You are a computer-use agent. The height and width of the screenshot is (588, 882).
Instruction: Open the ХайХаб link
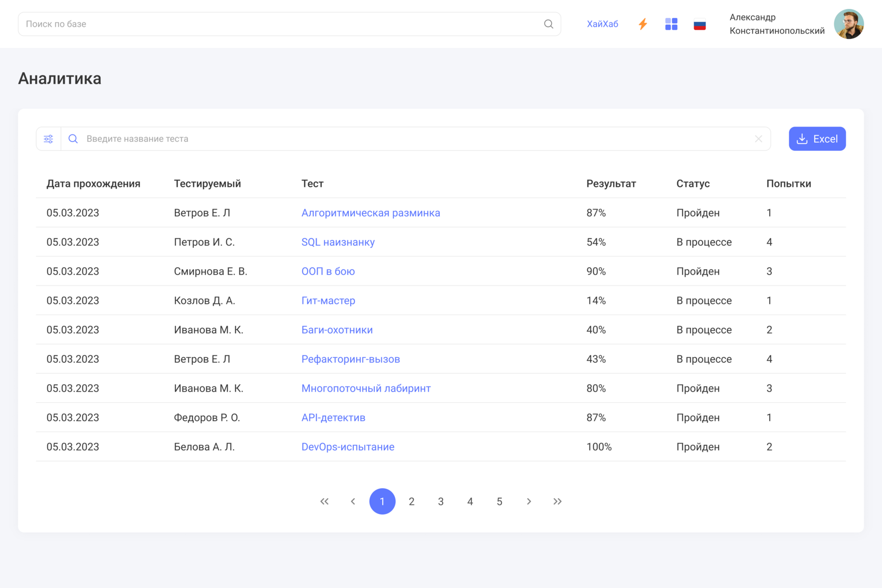[x=602, y=24]
